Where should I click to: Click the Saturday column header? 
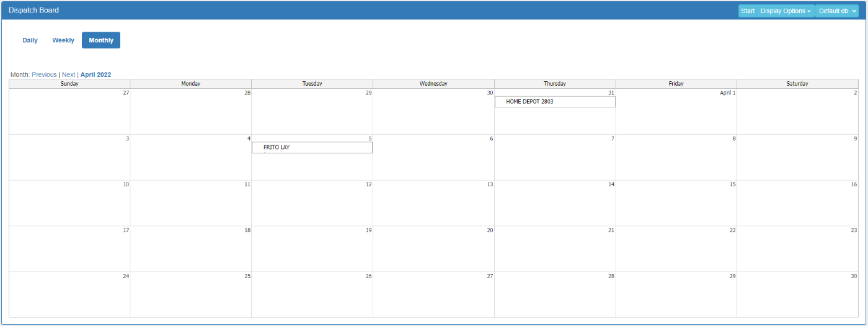(x=797, y=84)
